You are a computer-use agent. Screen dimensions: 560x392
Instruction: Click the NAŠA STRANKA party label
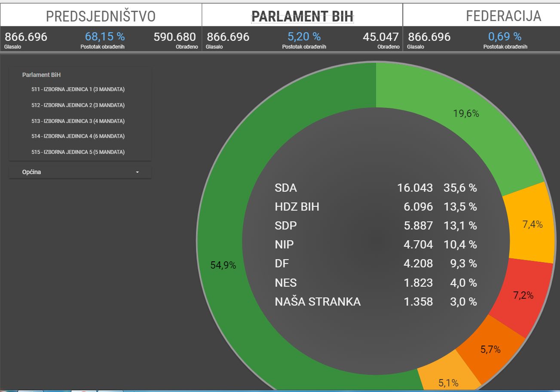click(x=318, y=302)
